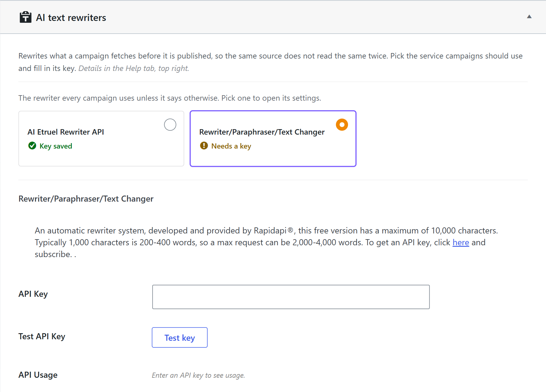Screen dimensions: 546x392
Task: Click the 'API Key' field label
Action: coord(33,294)
